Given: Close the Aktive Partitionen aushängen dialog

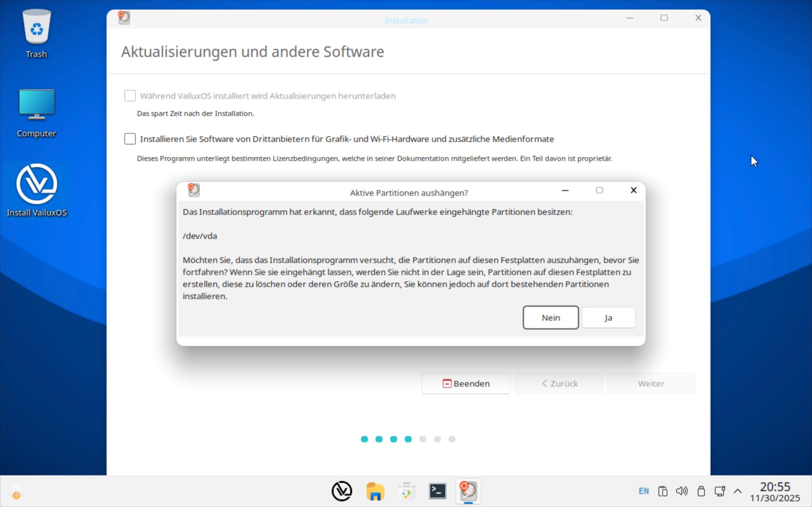Looking at the screenshot, I should tap(633, 190).
